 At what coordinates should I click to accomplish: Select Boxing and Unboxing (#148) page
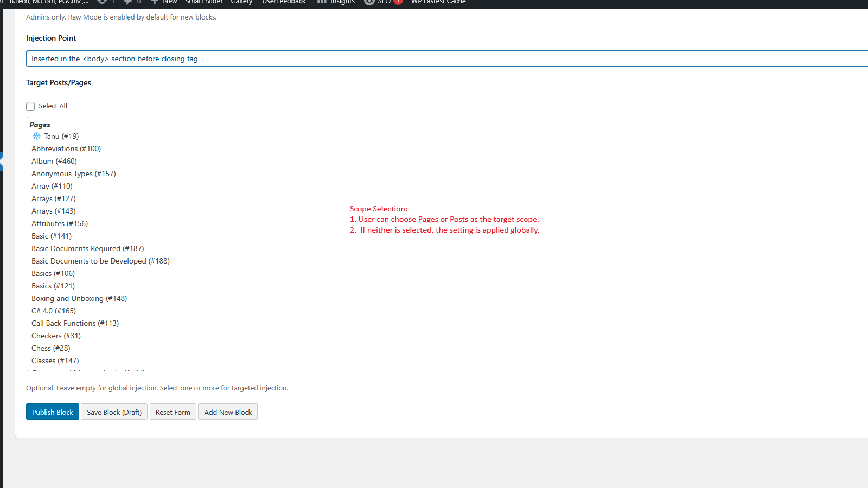point(79,298)
